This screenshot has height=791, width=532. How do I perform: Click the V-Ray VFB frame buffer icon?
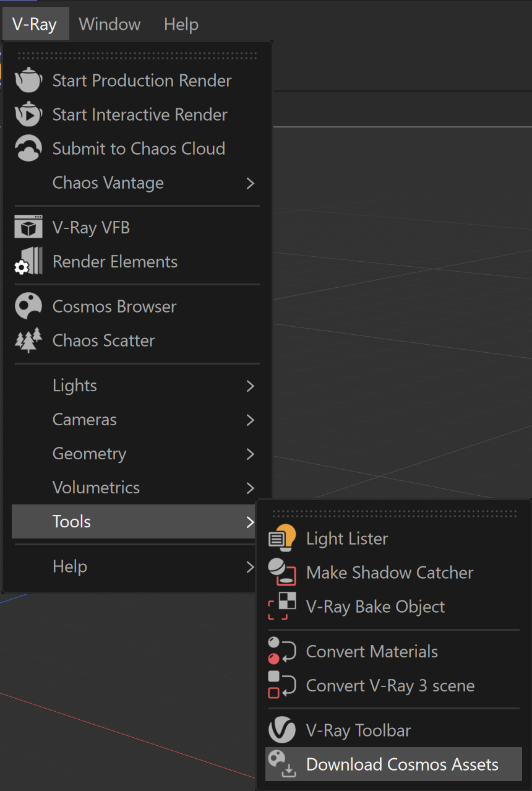[x=28, y=228]
